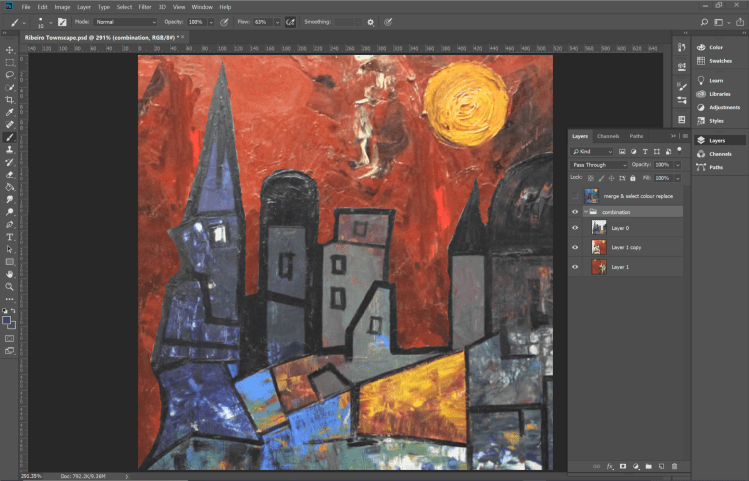The image size is (749, 481).
Task: Switch to the Channels tab
Action: 608,136
